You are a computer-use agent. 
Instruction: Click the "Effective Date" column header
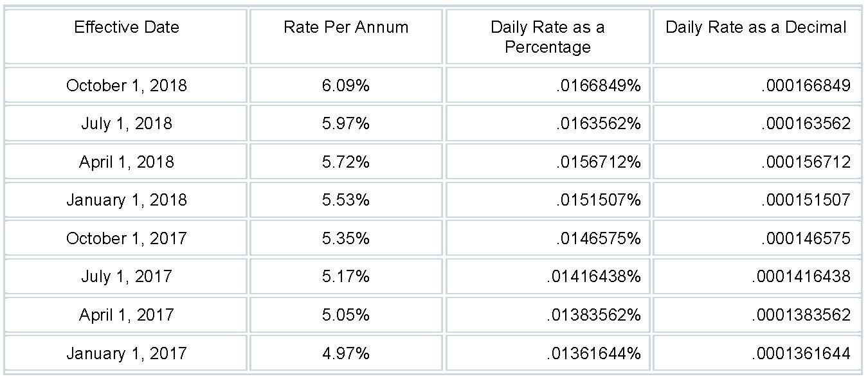(x=126, y=28)
